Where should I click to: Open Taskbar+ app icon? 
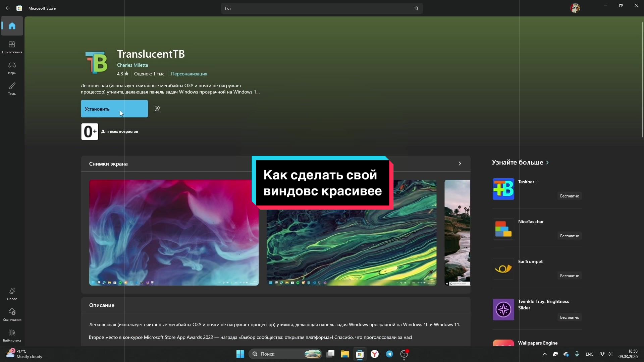click(503, 189)
